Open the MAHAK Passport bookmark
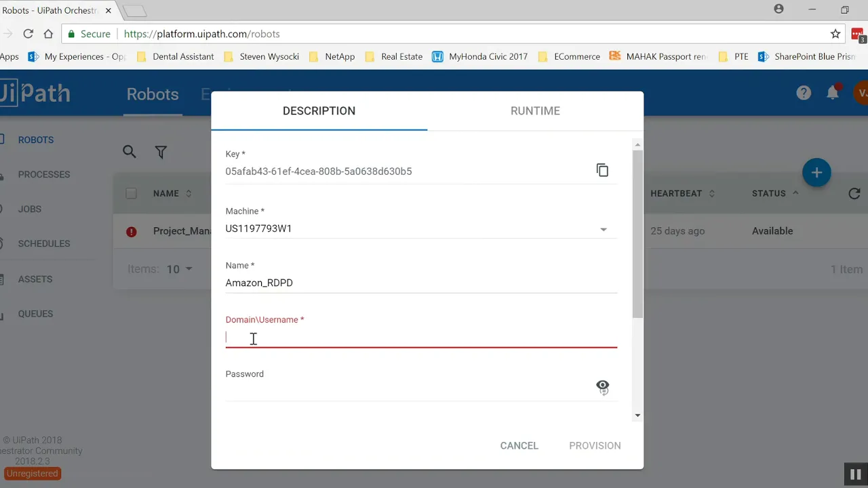The image size is (868, 488). pyautogui.click(x=658, y=56)
